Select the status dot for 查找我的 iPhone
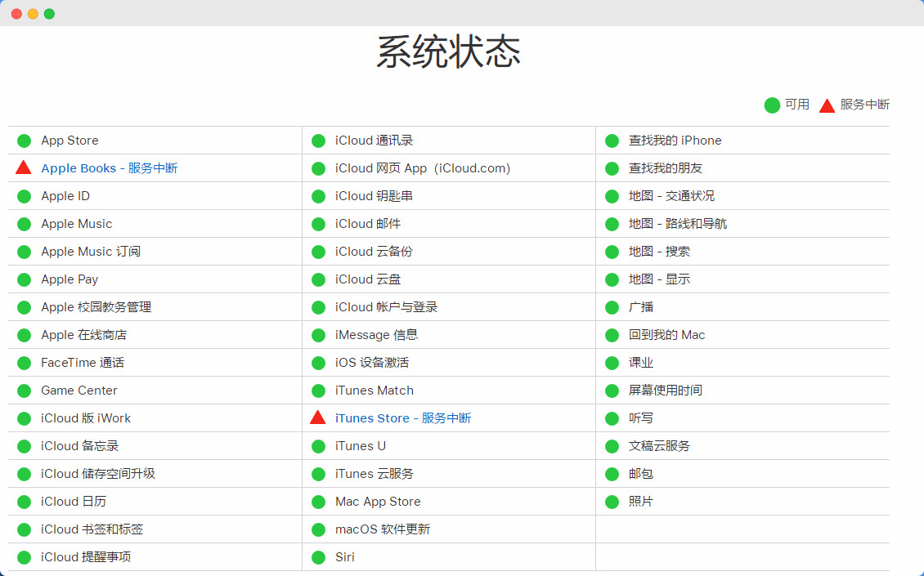The width and height of the screenshot is (924, 576). coord(611,140)
